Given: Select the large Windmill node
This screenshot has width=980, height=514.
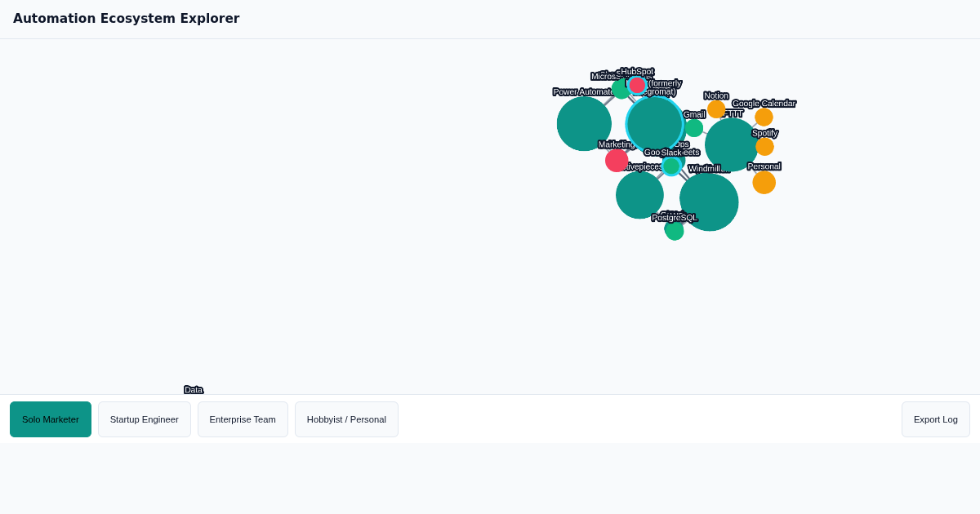Looking at the screenshot, I should click(709, 202).
